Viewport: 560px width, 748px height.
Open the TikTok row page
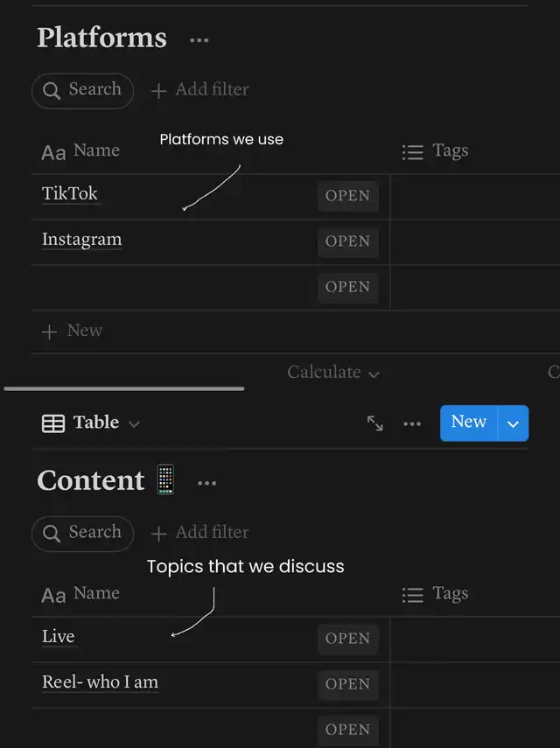tap(347, 196)
